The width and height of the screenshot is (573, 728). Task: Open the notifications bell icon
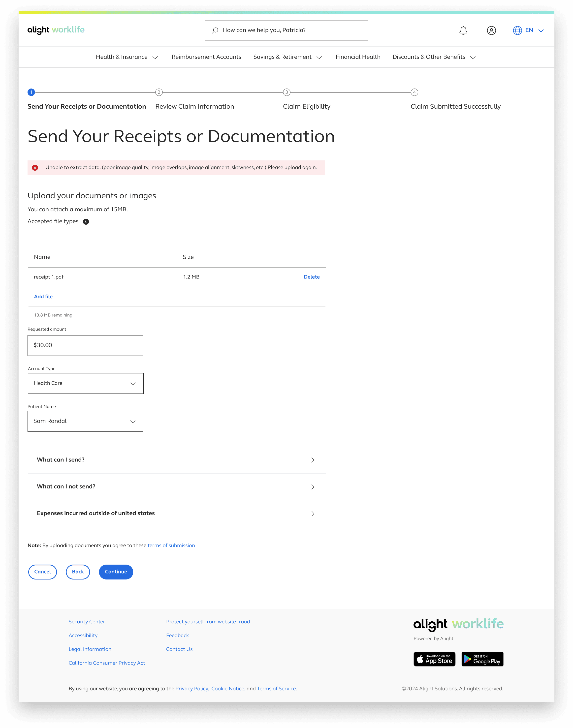click(463, 30)
